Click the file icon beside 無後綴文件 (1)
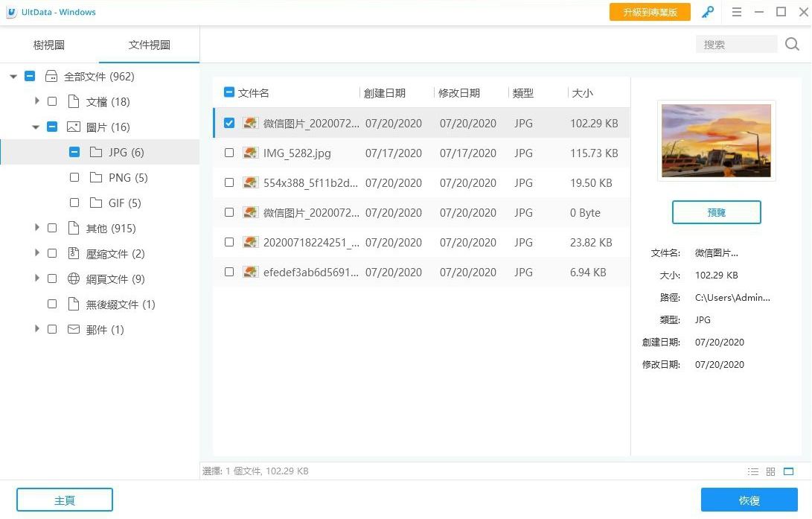The height and width of the screenshot is (519, 812). tap(74, 304)
